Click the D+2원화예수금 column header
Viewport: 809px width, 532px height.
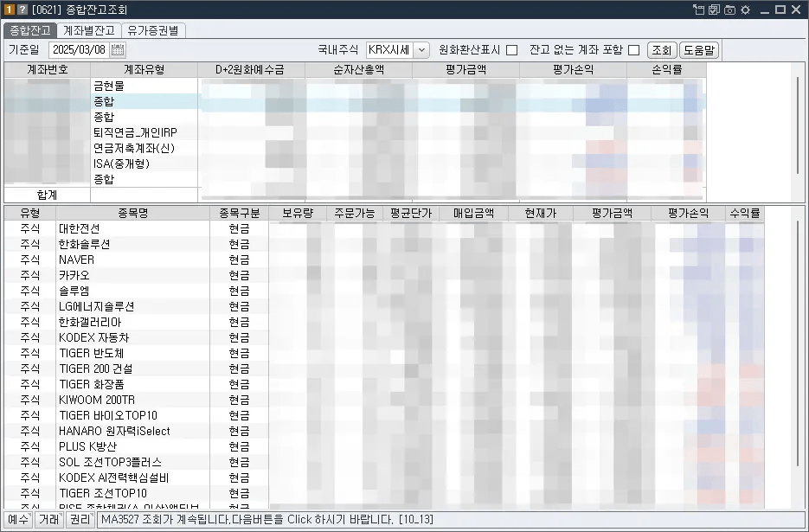(x=251, y=70)
